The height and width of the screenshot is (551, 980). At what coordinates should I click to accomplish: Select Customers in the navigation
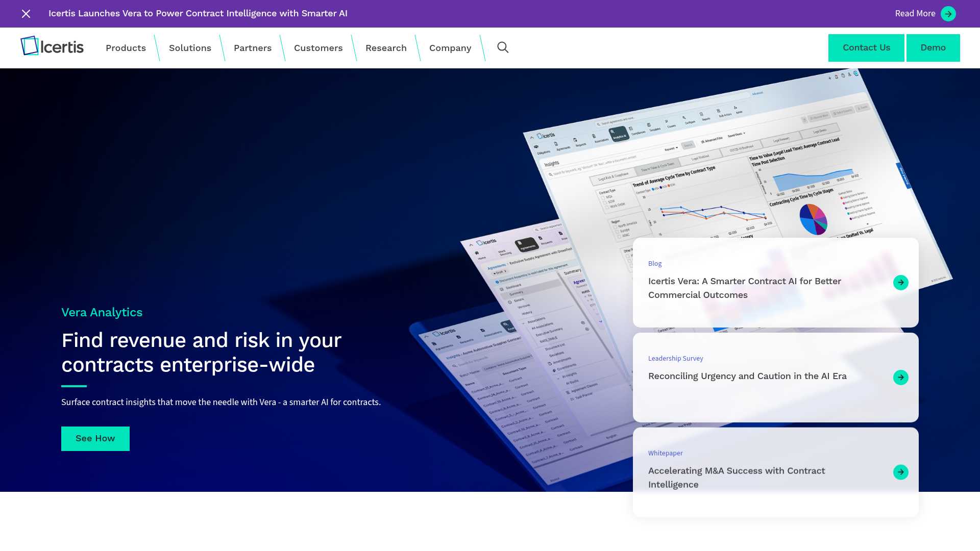click(x=318, y=48)
